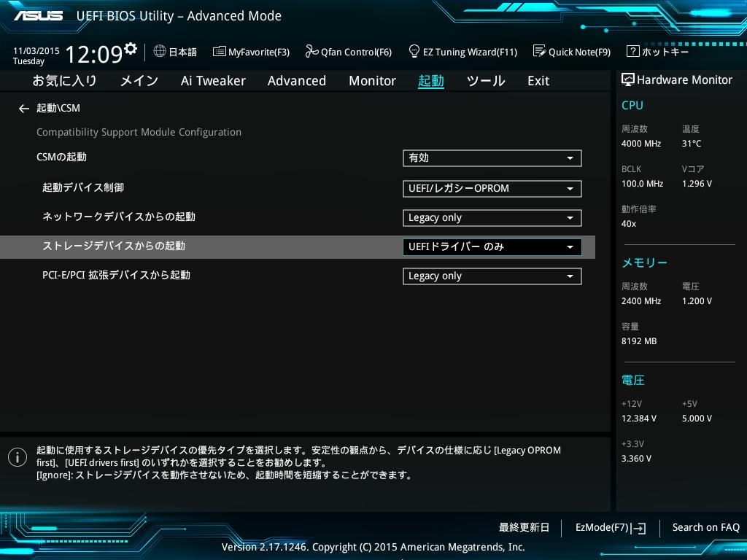Click Version 2.17.1246 copyright text

point(373,547)
